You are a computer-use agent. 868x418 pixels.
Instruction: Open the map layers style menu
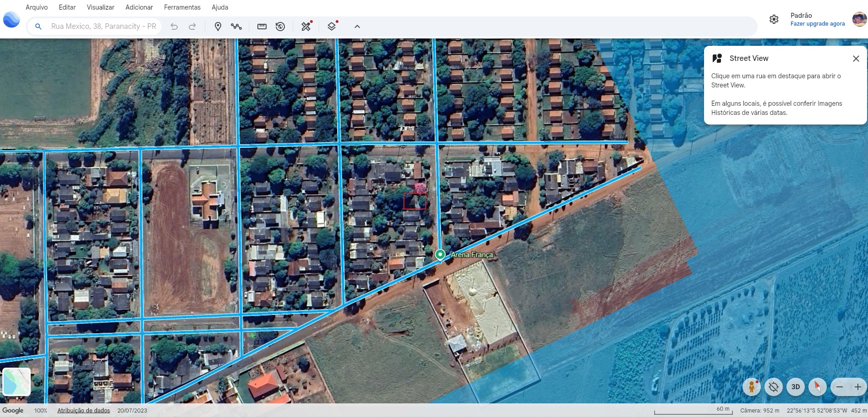click(x=332, y=27)
